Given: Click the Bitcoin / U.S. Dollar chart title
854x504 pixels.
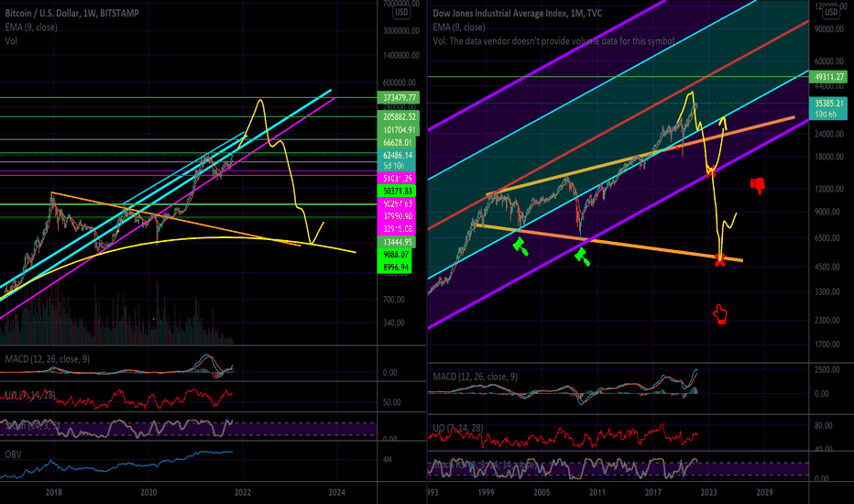Looking at the screenshot, I should (x=71, y=13).
